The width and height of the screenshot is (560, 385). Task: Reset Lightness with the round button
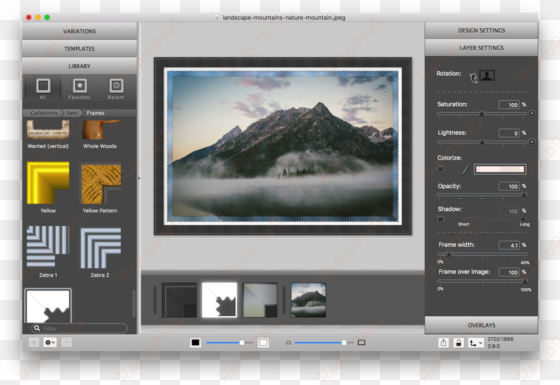(531, 142)
